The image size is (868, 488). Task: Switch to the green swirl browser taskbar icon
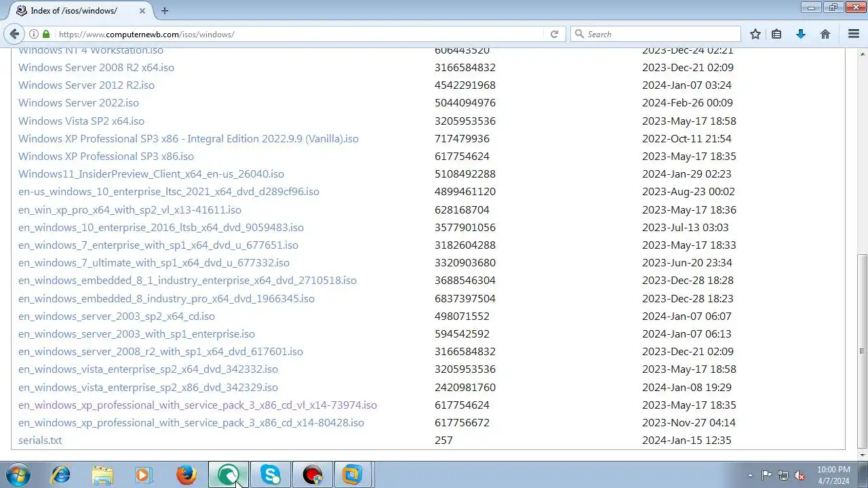pyautogui.click(x=229, y=474)
